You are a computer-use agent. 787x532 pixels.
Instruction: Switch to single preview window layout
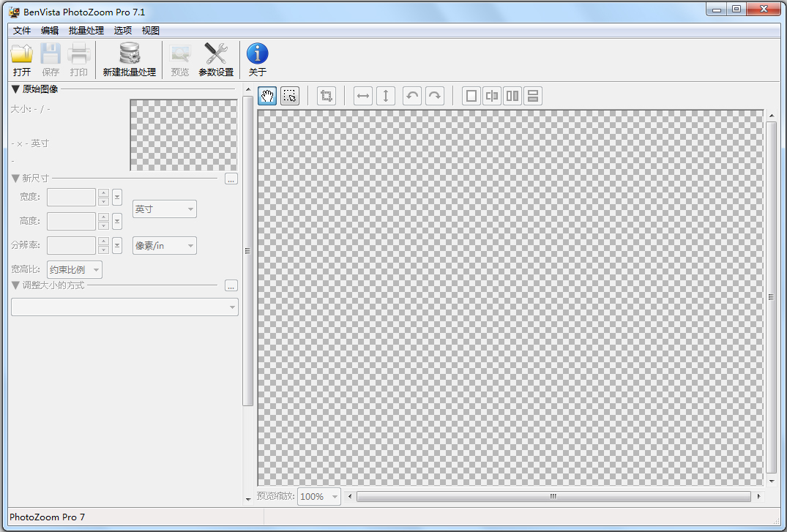pos(471,96)
